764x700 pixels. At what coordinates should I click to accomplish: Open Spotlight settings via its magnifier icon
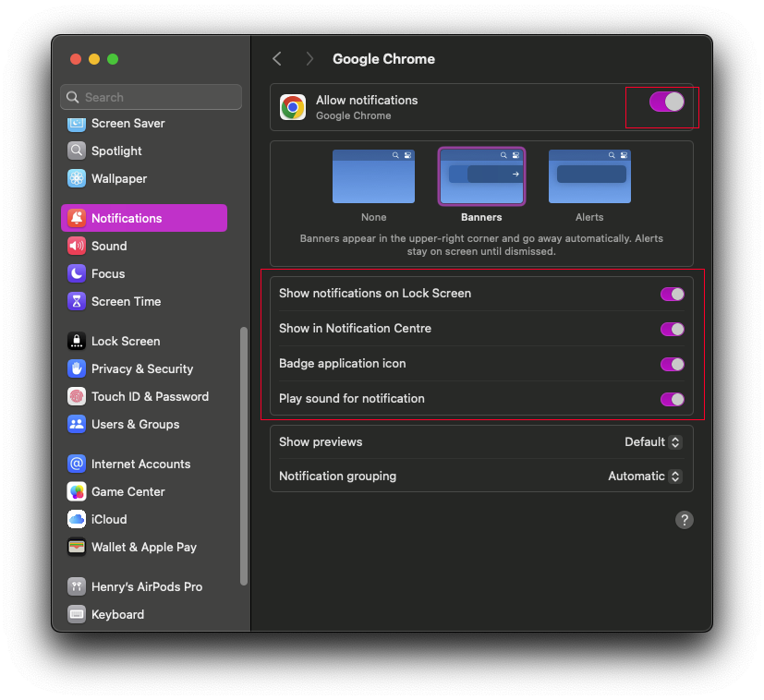(77, 151)
